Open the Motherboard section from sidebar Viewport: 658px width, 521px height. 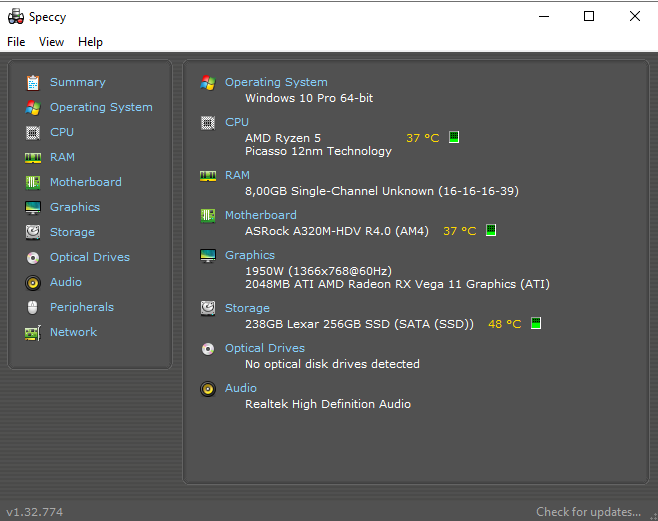[x=86, y=182]
